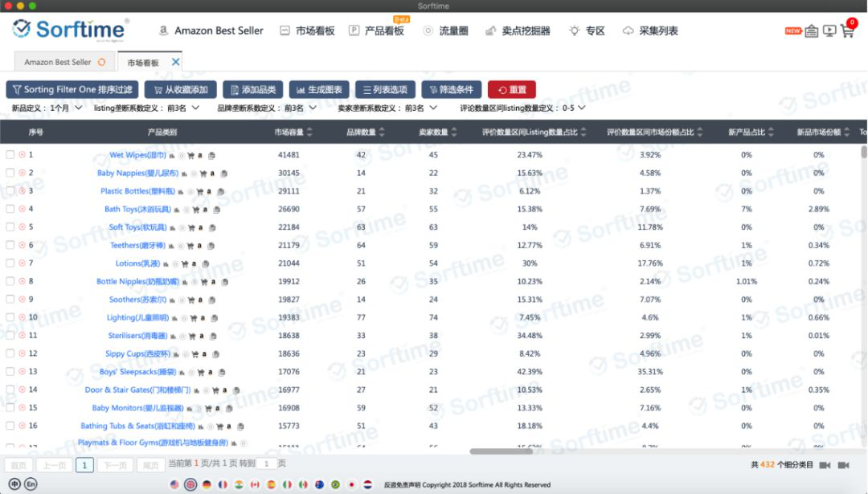Screen dimensions: 868x494
Task: Switch interface language to English (En)
Action: pyautogui.click(x=31, y=484)
